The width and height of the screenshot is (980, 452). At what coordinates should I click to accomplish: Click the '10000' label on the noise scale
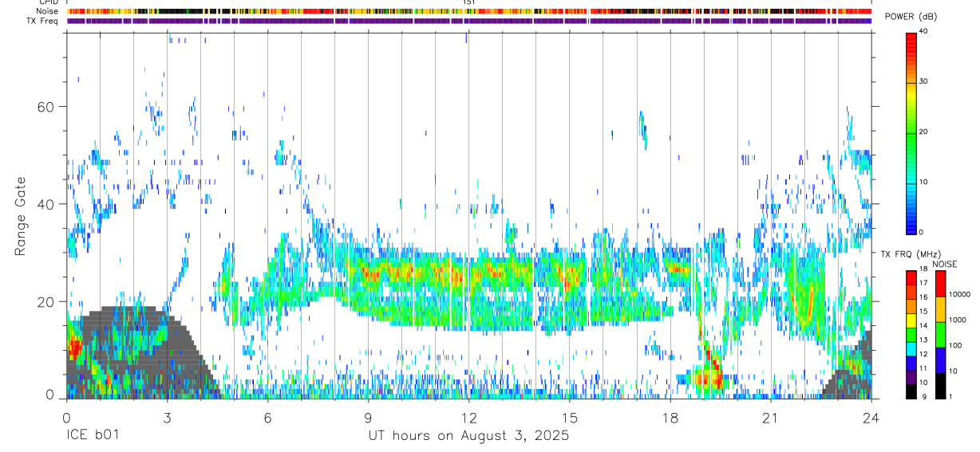coord(960,294)
